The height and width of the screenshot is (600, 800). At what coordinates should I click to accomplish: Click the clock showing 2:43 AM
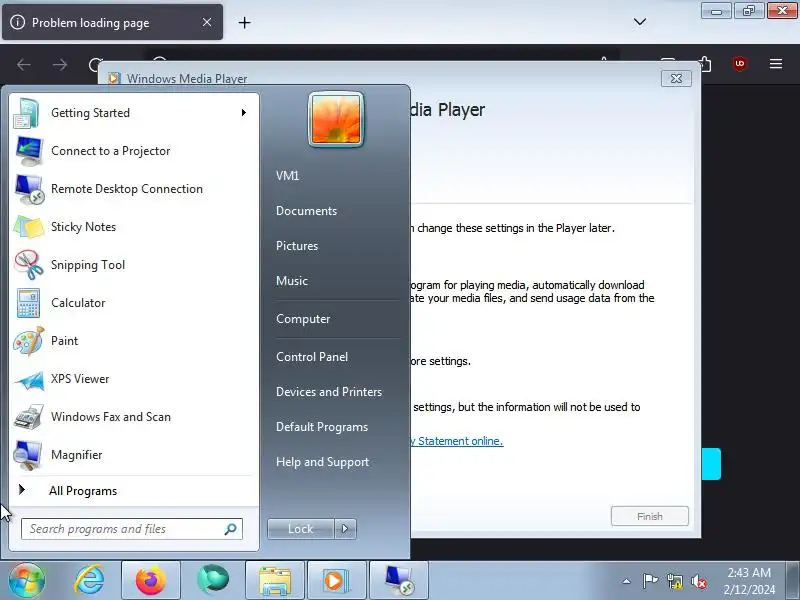pos(749,581)
